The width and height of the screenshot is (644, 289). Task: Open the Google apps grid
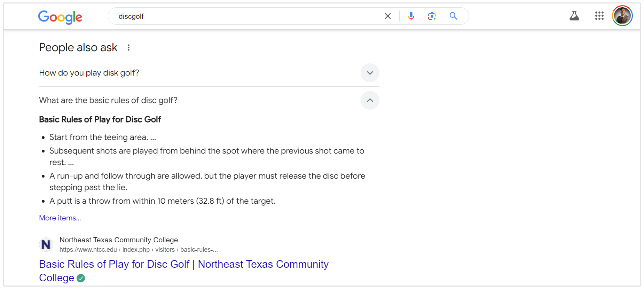[599, 16]
